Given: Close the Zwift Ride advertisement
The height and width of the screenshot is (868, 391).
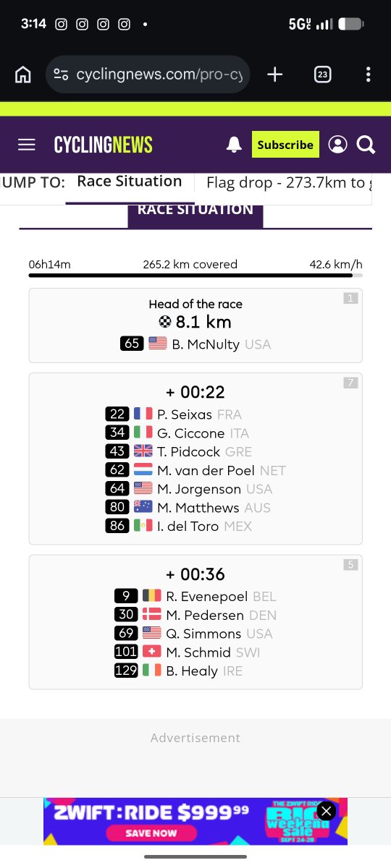Looking at the screenshot, I should (327, 811).
